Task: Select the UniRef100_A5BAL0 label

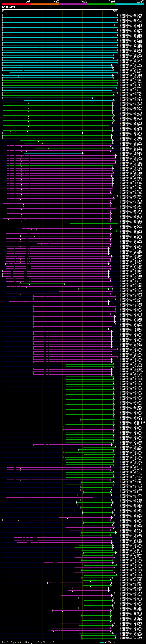Action: [131, 100]
